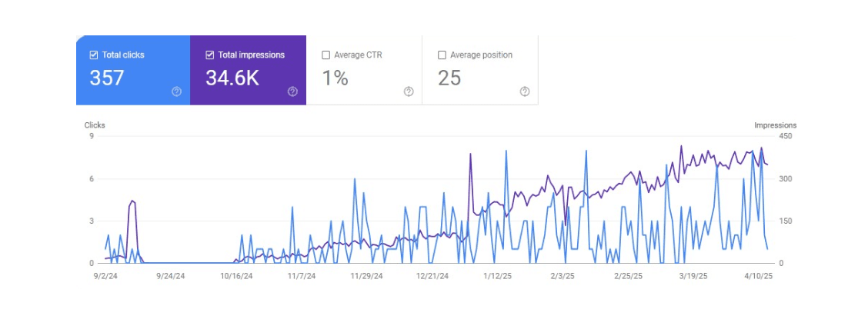Click the 12/21/24 x-axis date label
The image size is (868, 319).
432,275
